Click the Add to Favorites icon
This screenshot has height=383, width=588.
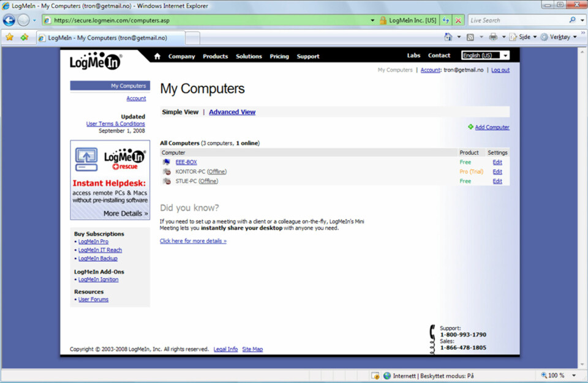(24, 37)
